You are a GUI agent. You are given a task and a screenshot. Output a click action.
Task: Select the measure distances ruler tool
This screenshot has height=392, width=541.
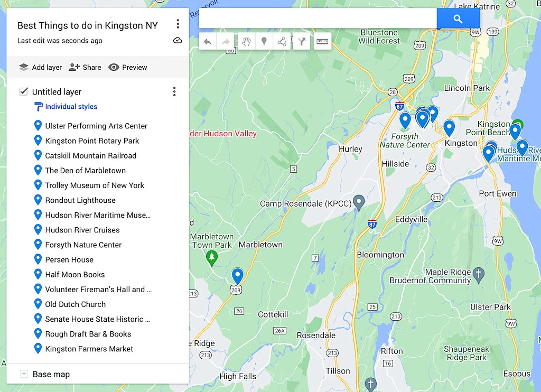click(322, 42)
